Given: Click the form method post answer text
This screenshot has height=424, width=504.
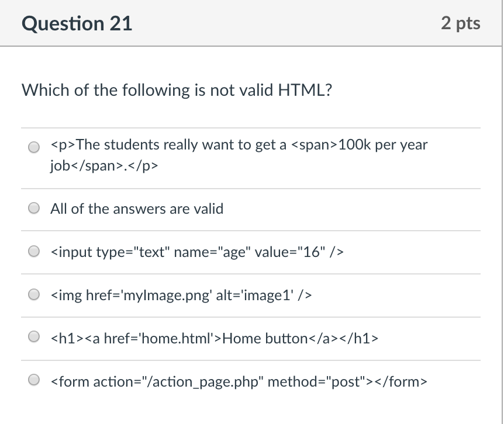Looking at the screenshot, I should click(x=239, y=381).
